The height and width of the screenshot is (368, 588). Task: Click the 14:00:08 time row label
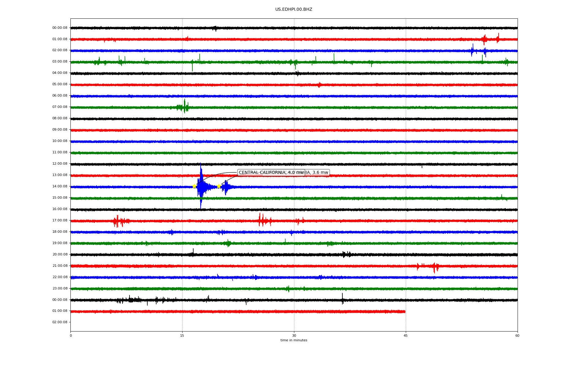(60, 186)
